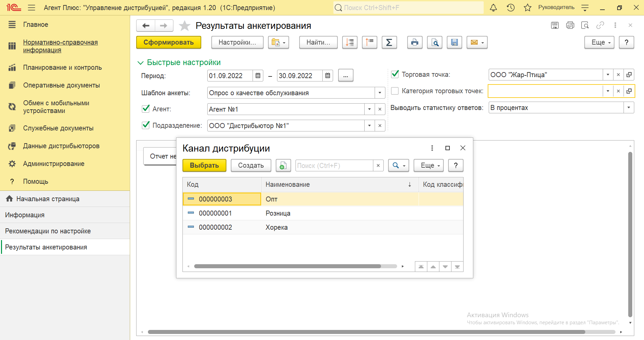Click the Сформировать button
Image resolution: width=644 pixels, height=340 pixels.
169,42
